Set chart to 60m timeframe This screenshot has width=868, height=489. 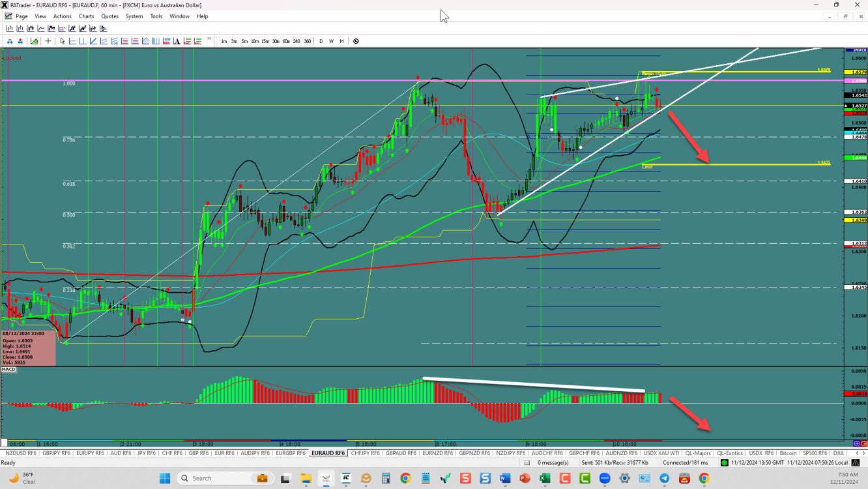(x=286, y=41)
